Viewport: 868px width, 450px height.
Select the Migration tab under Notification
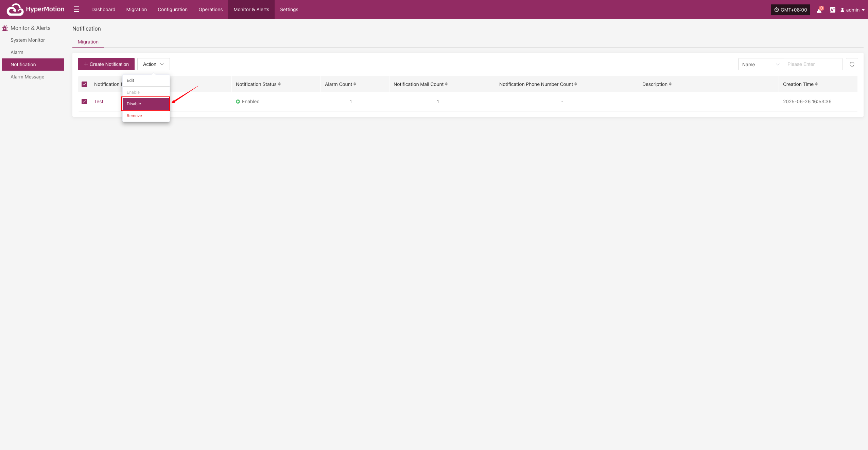click(88, 42)
